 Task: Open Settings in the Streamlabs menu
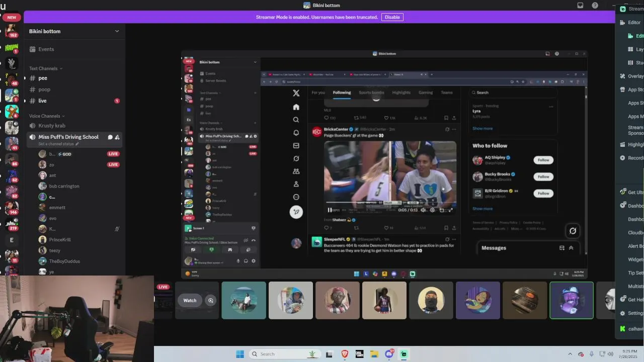(x=631, y=313)
